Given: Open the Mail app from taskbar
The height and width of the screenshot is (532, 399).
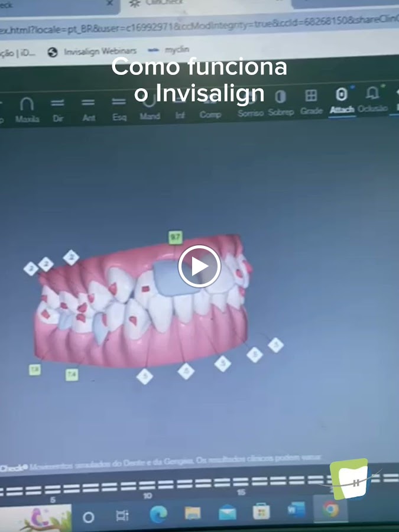Looking at the screenshot, I should point(228,512).
